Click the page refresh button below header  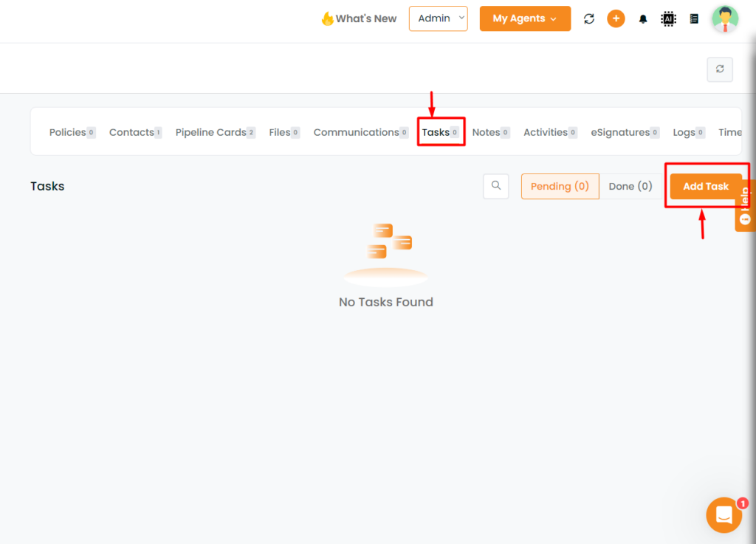coord(720,69)
